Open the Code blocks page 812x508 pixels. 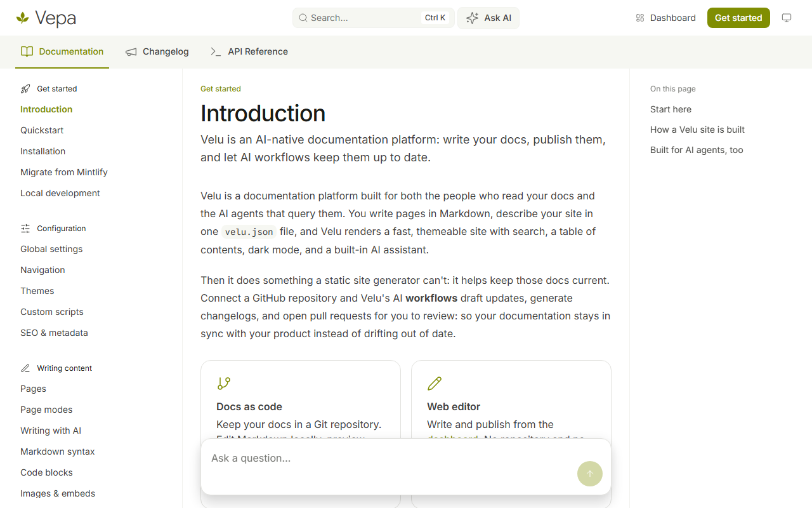[46, 472]
